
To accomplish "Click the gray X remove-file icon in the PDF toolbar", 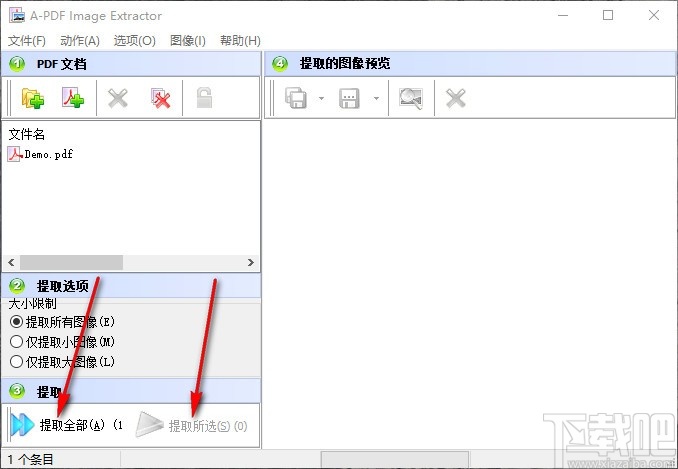I will (x=118, y=98).
